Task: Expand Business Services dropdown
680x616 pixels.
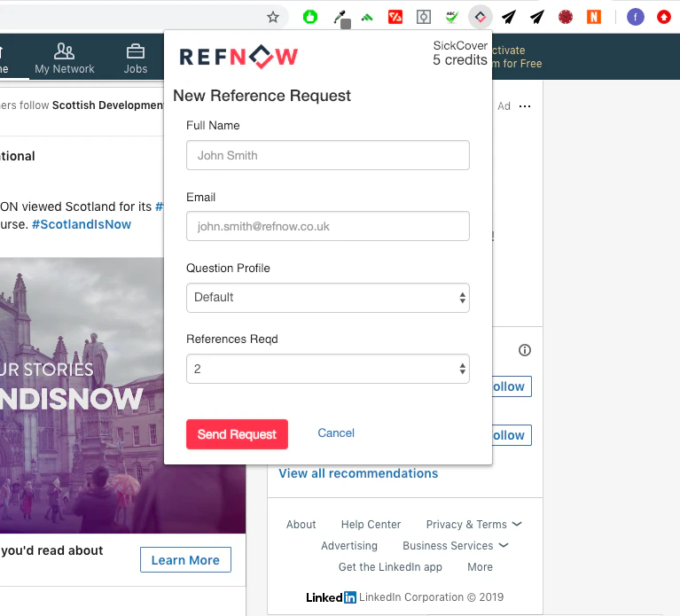Action: (x=456, y=546)
